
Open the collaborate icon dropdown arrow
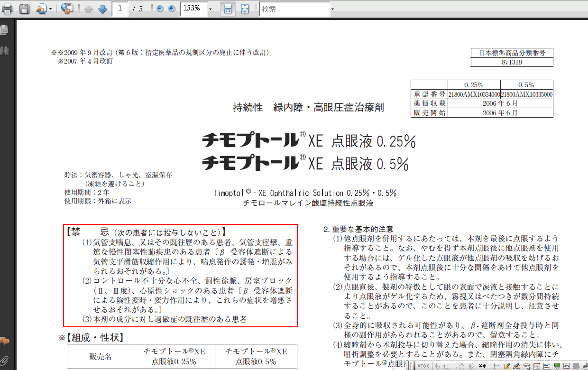coord(51,9)
